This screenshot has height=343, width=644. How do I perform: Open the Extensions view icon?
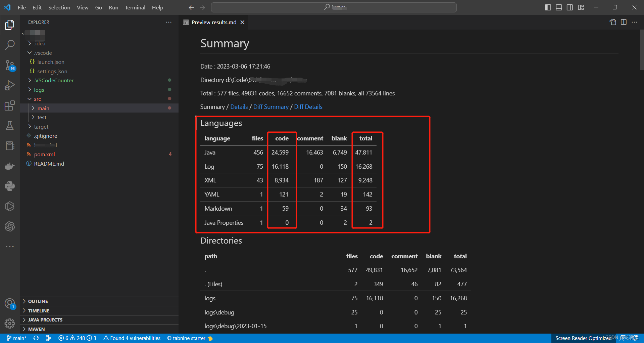10,105
